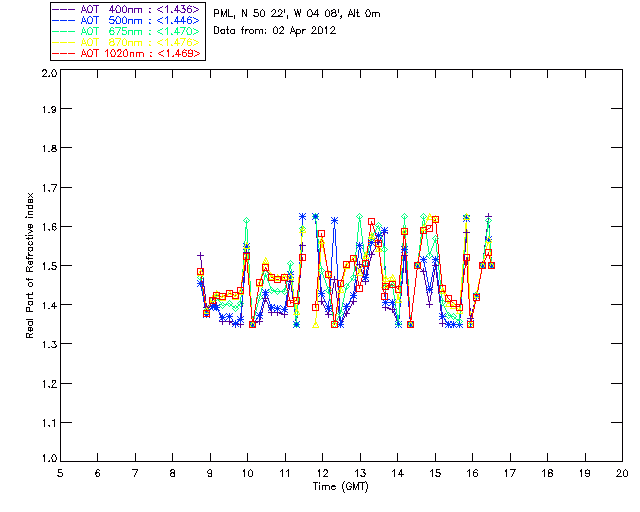Click the 'Data from: 02 Apr 2012' text
Image resolution: width=640 pixels, height=512 pixels.
[275, 32]
